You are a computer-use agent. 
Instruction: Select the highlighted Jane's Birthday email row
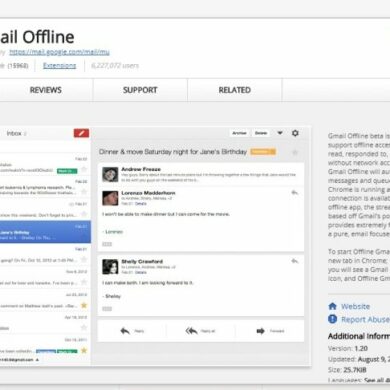coord(45,232)
